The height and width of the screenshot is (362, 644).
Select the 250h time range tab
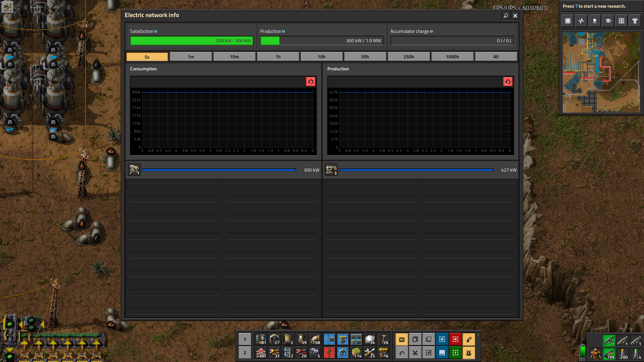[409, 57]
